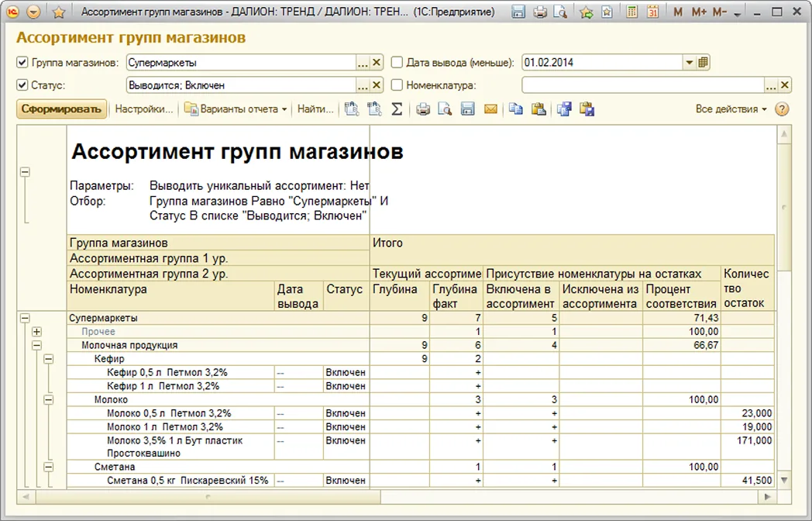Open the date picker calendar icon beside 01.02.2014
This screenshot has width=812, height=521.
[x=703, y=63]
